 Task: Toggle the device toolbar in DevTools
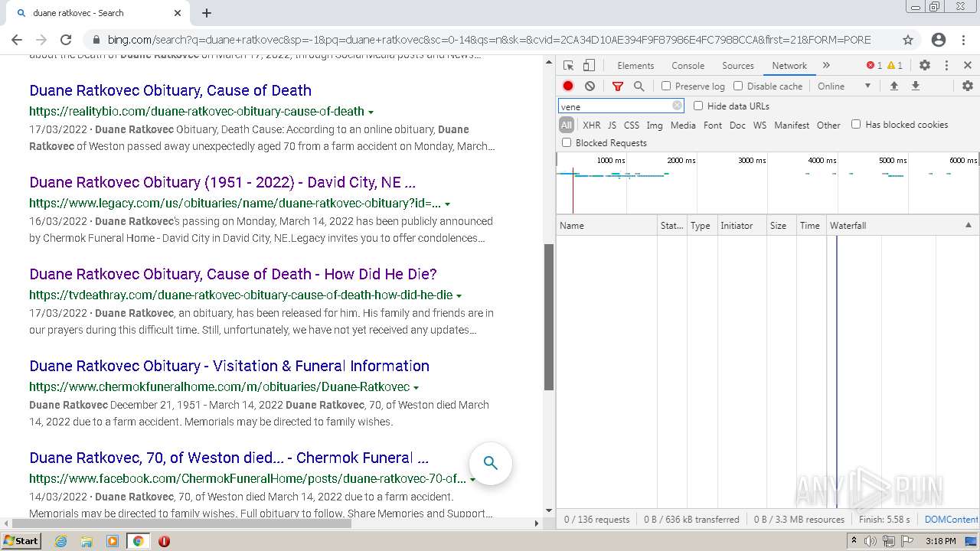(x=589, y=66)
